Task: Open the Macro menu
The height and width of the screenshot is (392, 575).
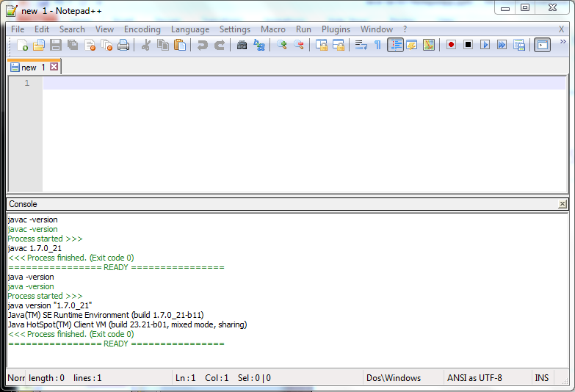Action: pyautogui.click(x=273, y=29)
